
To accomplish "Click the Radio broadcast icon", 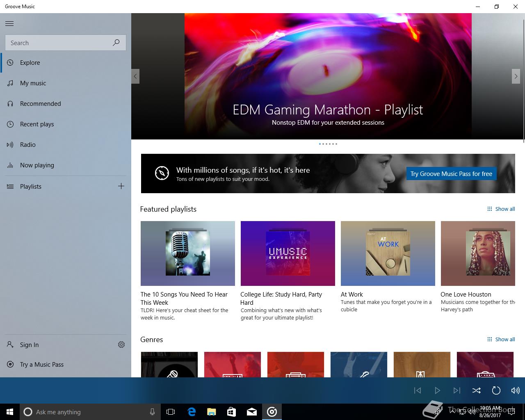I will 10,145.
